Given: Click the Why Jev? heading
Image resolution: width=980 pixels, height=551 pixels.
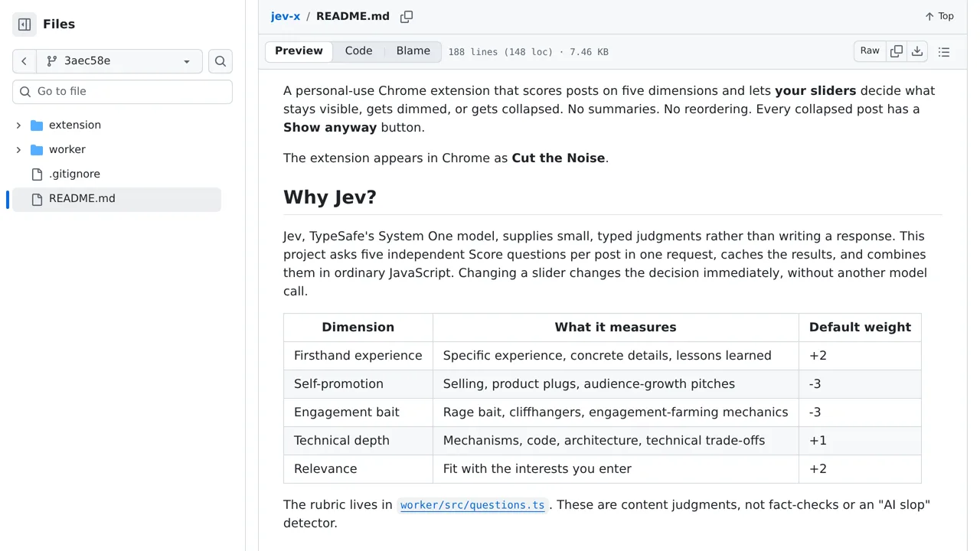Looking at the screenshot, I should coord(330,197).
